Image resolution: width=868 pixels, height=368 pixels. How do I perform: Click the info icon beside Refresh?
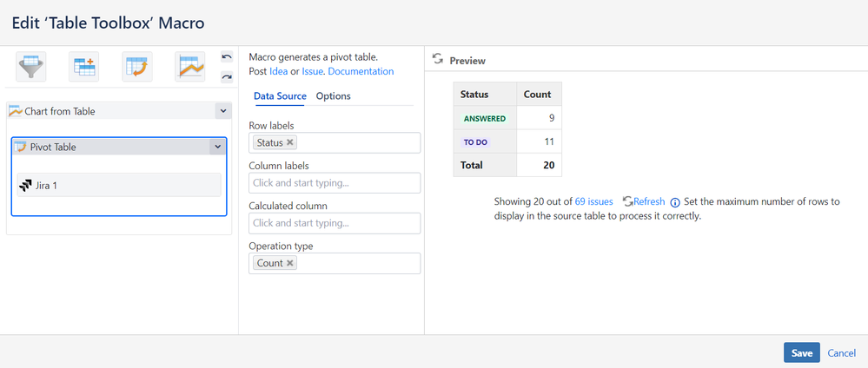pos(674,202)
